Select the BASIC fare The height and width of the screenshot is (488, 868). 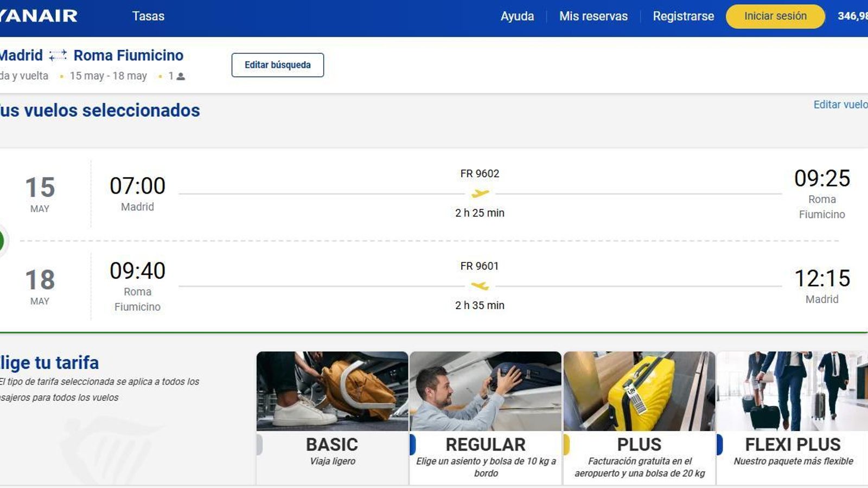(x=331, y=445)
